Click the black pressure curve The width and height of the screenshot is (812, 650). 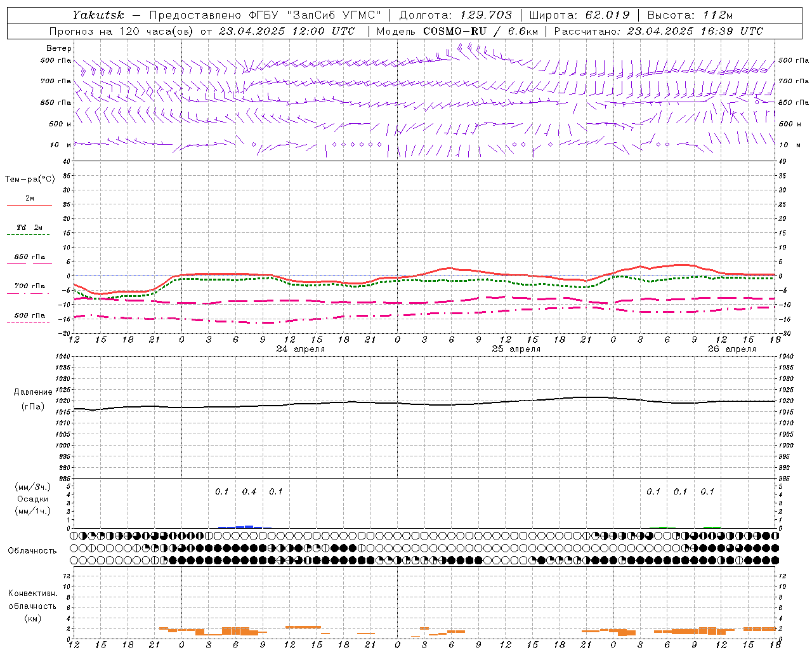click(425, 404)
